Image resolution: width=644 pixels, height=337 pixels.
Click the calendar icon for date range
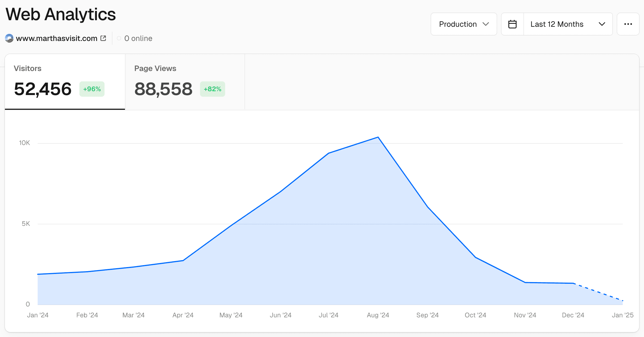coord(512,24)
